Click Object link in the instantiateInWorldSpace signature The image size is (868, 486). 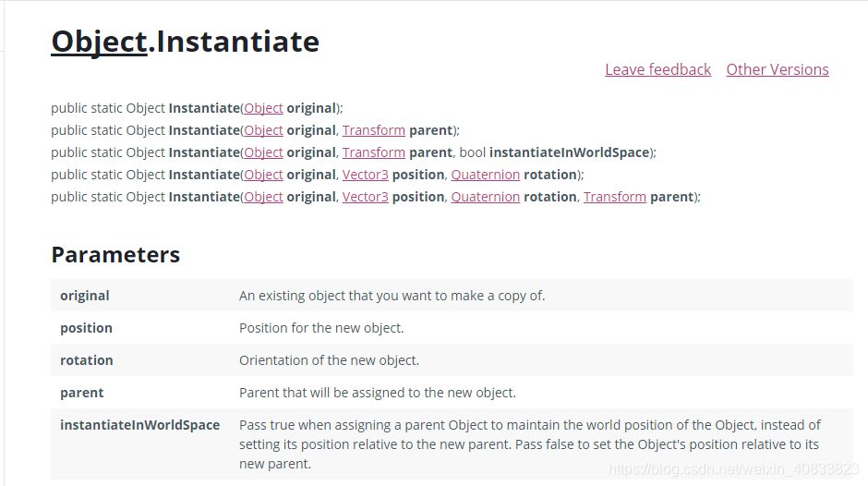click(263, 152)
